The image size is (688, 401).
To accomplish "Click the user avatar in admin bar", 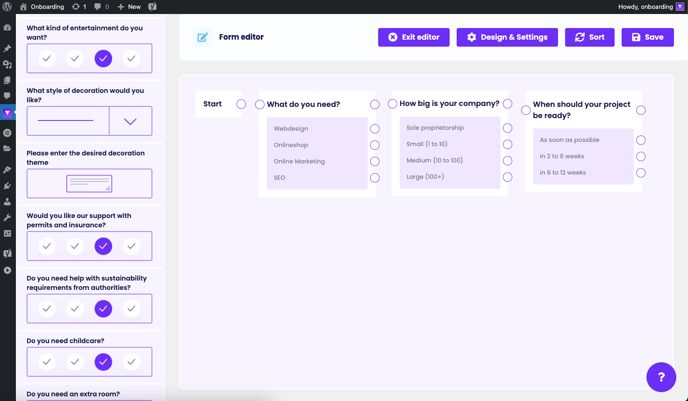I will pyautogui.click(x=680, y=7).
